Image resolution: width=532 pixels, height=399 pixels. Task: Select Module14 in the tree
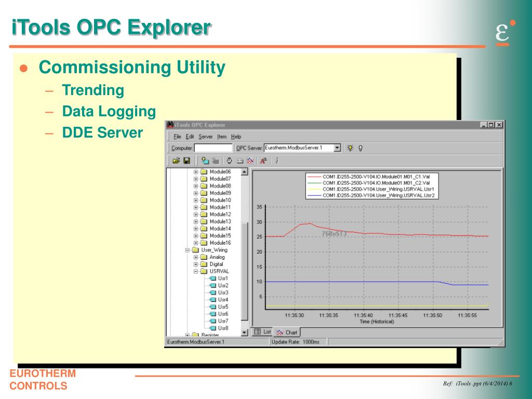tap(220, 229)
